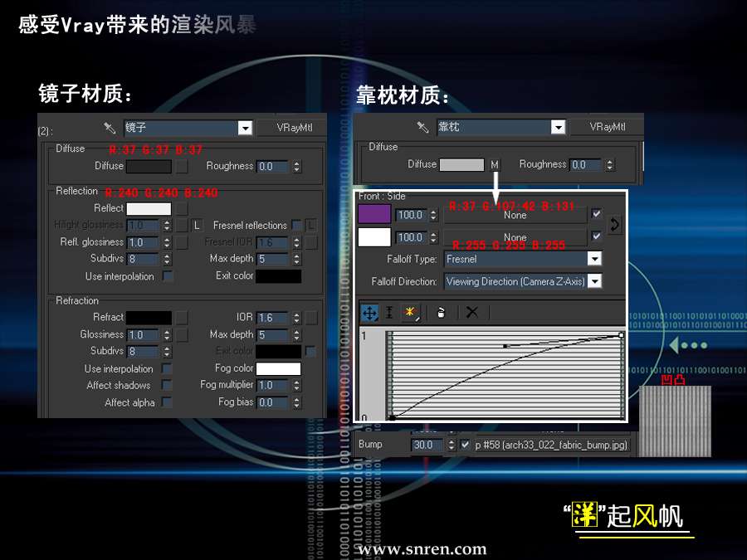The width and height of the screenshot is (747, 560).
Task: Click VRayMtl type button in pillow panel
Action: (x=608, y=127)
